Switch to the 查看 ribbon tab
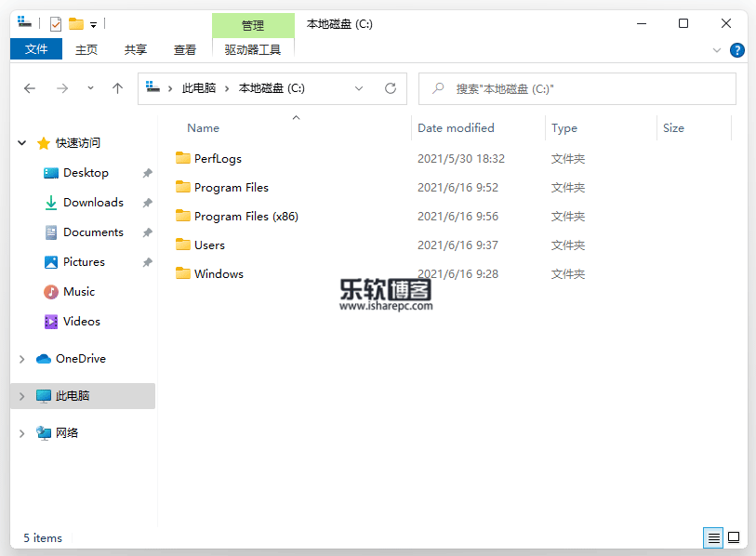Screen dimensions: 756x556 coord(181,49)
